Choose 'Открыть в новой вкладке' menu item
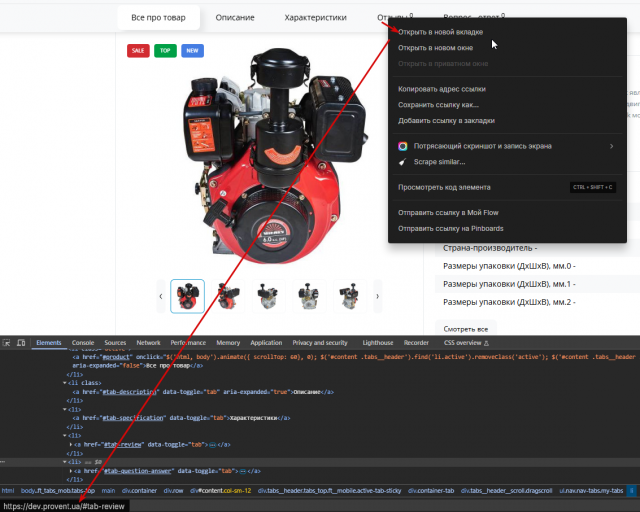This screenshot has width=640, height=512. [x=507, y=32]
